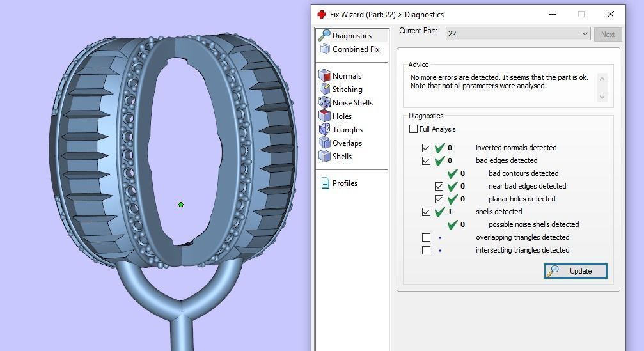Close the Fix Wizard window
Viewport: 644px width, 351px height.
point(611,14)
